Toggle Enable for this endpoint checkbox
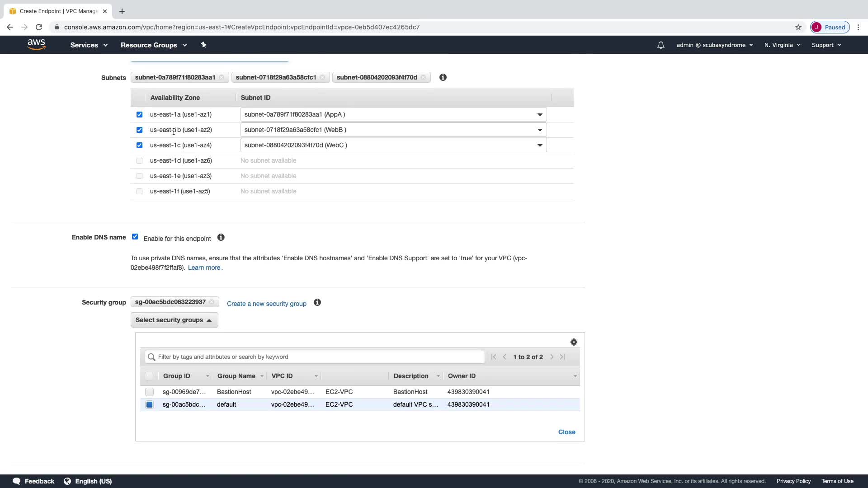 pos(135,237)
